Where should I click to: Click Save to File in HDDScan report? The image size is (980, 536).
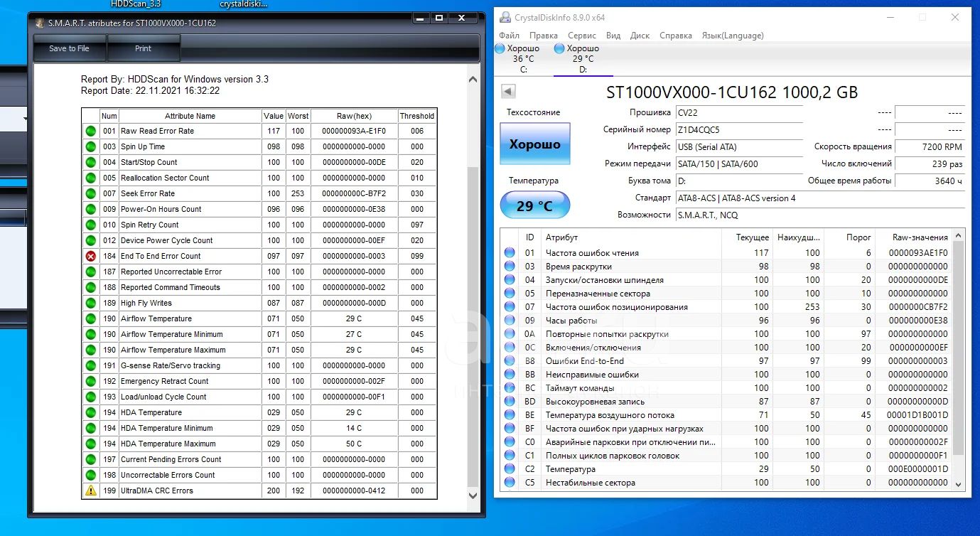(70, 48)
